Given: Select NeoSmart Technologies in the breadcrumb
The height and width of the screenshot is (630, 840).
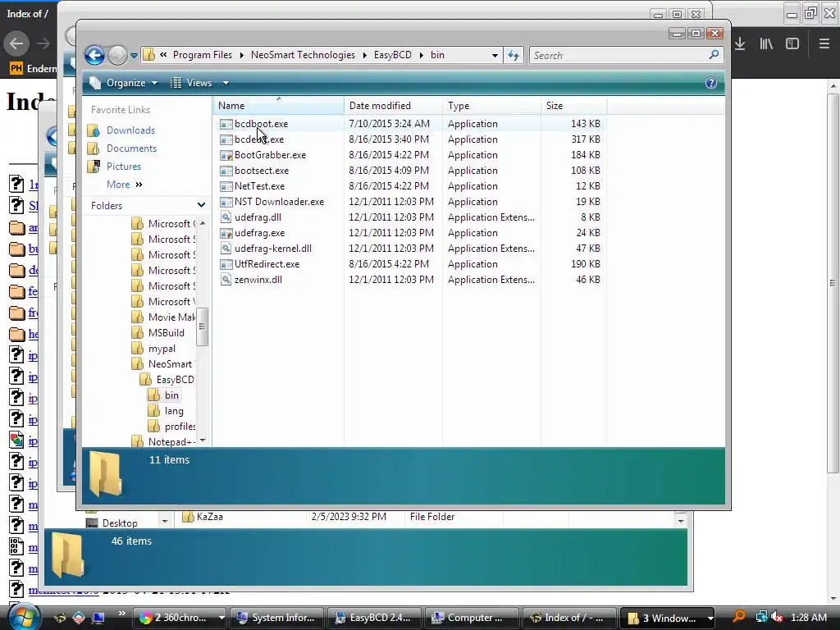Looking at the screenshot, I should (303, 55).
